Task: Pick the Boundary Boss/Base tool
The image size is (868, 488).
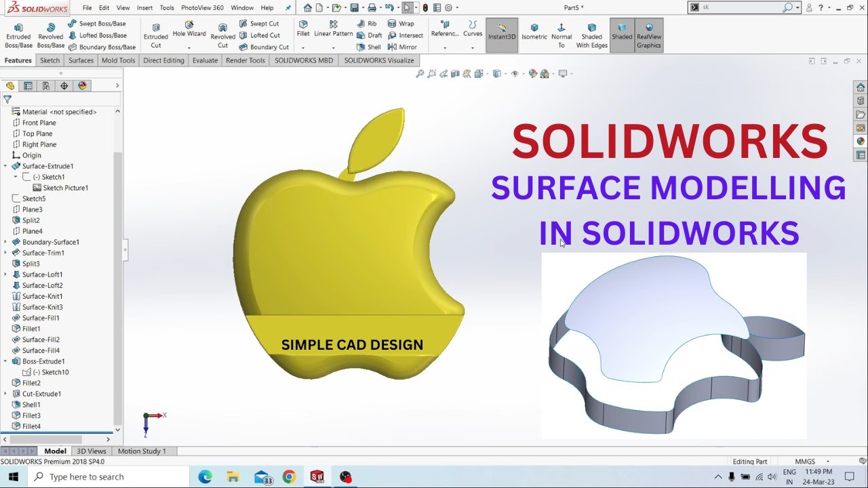Action: click(102, 47)
